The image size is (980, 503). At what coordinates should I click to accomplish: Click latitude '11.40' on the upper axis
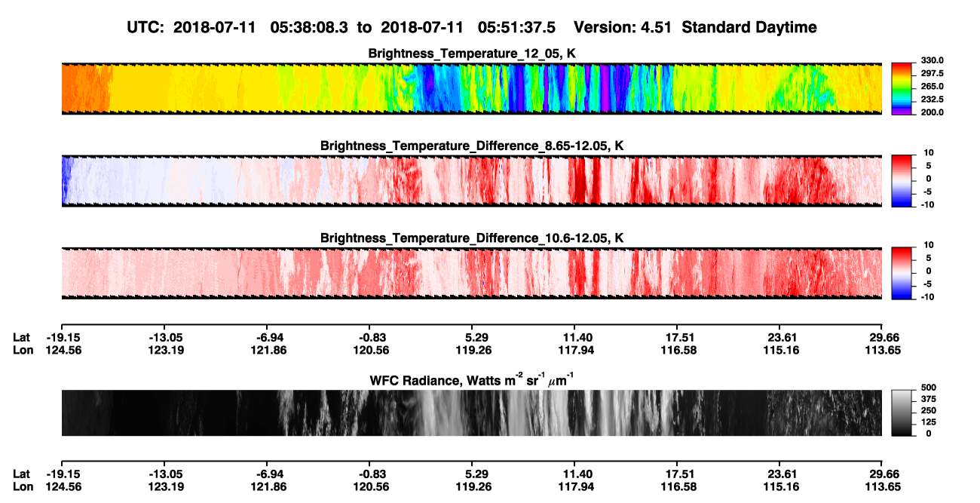tap(574, 338)
